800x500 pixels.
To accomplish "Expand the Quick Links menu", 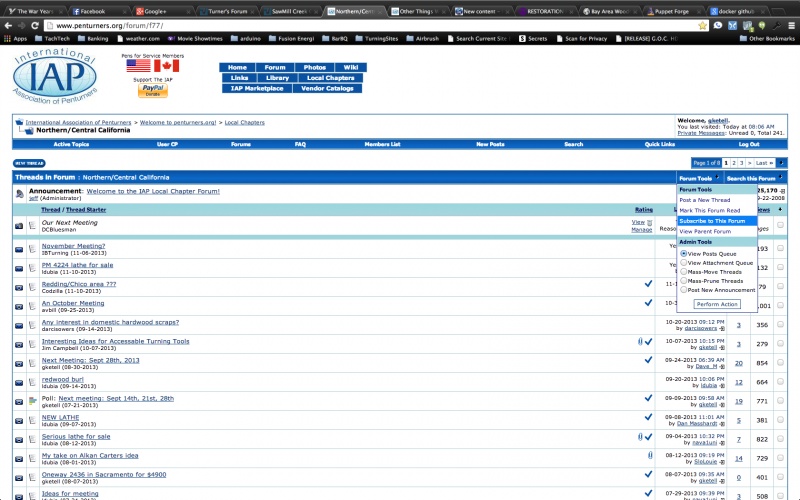I will pyautogui.click(x=660, y=144).
